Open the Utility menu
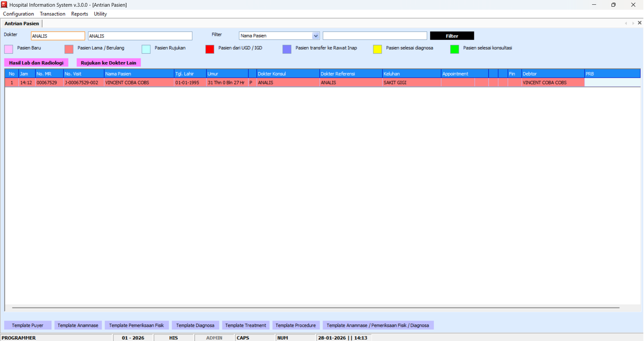Viewport: 644px width, 341px height. tap(100, 14)
